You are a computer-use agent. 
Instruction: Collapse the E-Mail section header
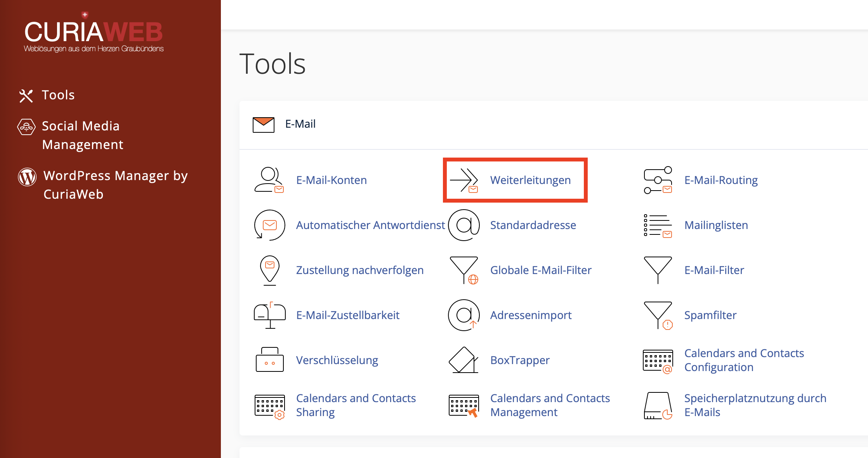(x=554, y=125)
